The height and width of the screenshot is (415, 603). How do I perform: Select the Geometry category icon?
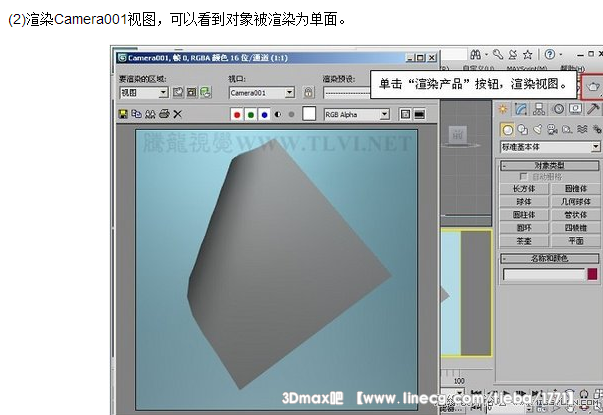(508, 129)
